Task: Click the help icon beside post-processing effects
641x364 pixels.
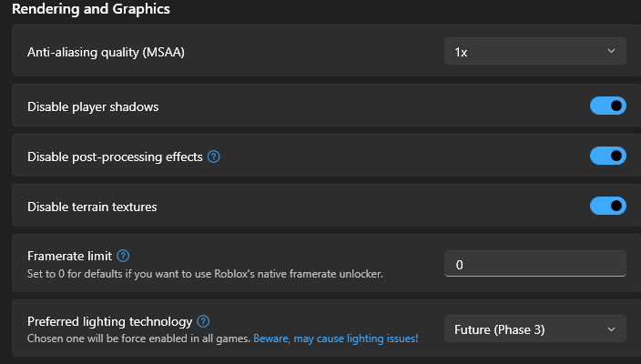Action: (214, 157)
